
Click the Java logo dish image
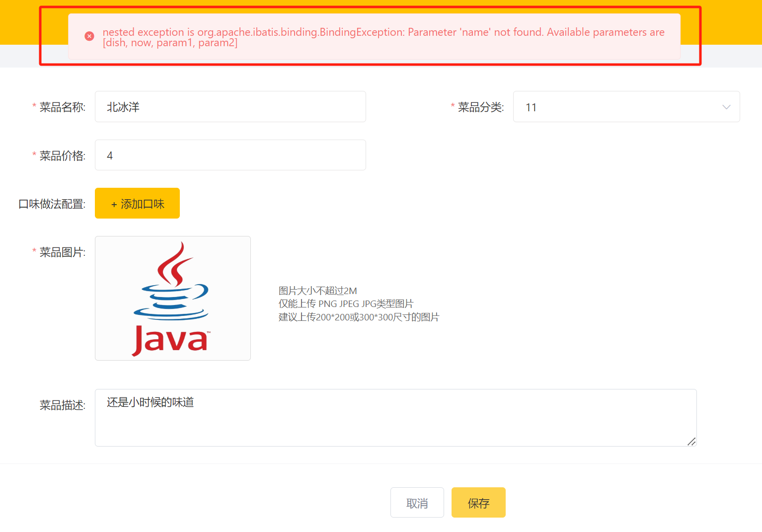(x=172, y=298)
